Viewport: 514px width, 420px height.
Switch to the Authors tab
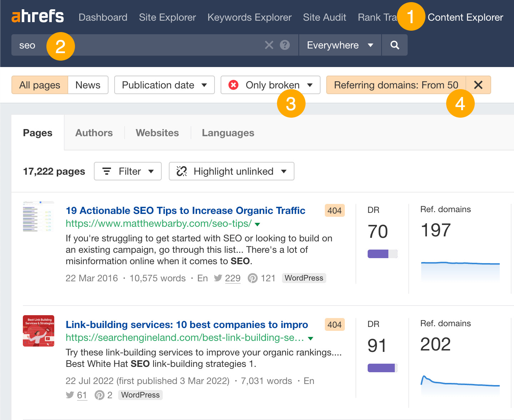click(x=94, y=133)
